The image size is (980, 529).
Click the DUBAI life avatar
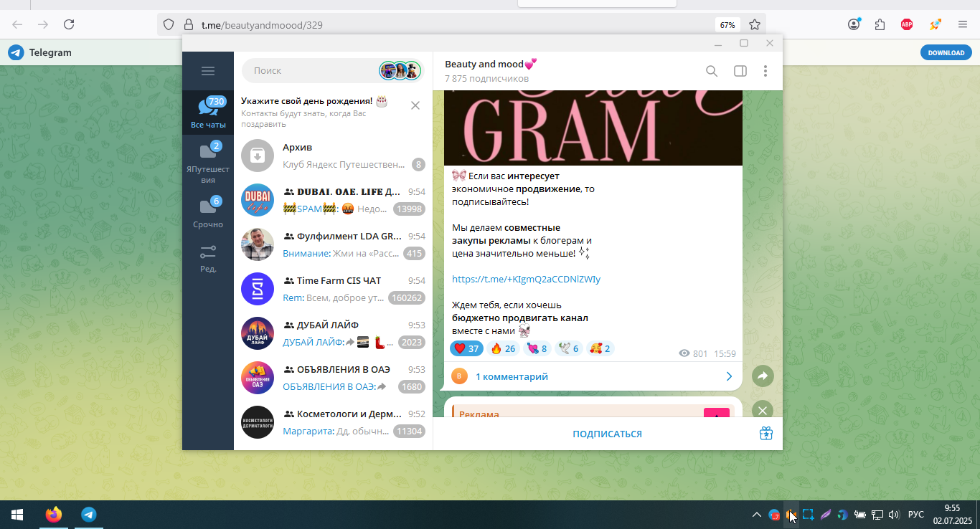[x=258, y=200]
